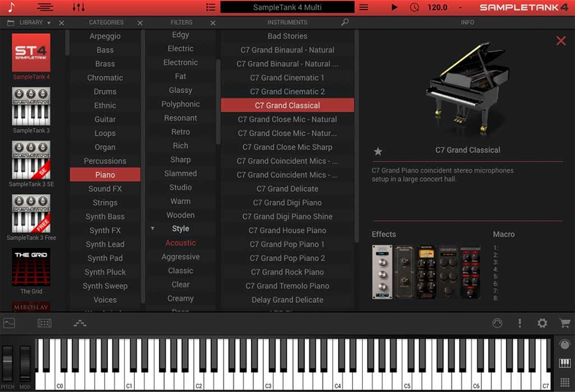Screen dimensions: 575x392
Task: Open second dark effect unit thumbnail
Action: tap(404, 272)
